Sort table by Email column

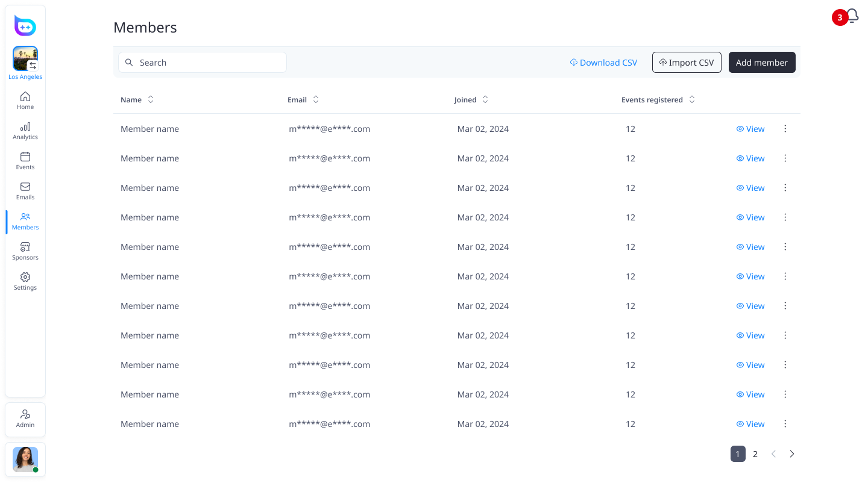point(316,100)
